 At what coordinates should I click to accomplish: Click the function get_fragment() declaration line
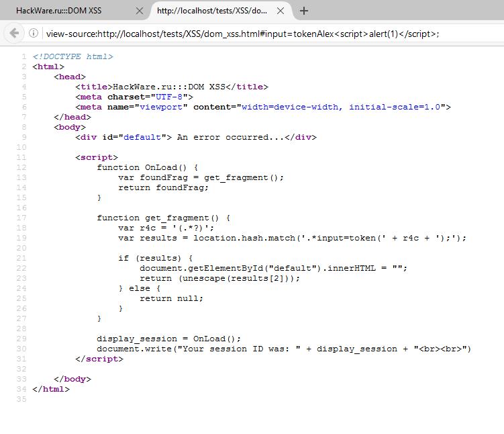point(164,218)
